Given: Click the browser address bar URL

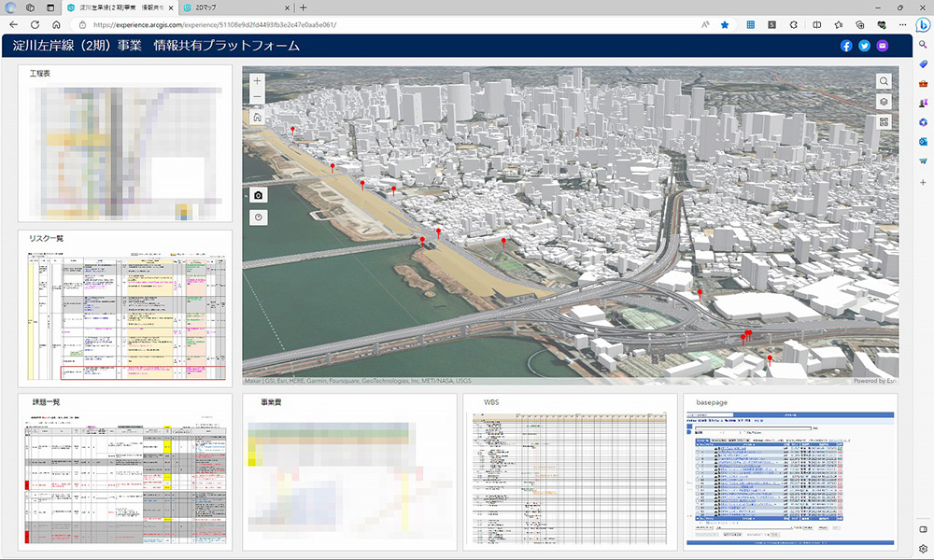Looking at the screenshot, I should [215, 25].
